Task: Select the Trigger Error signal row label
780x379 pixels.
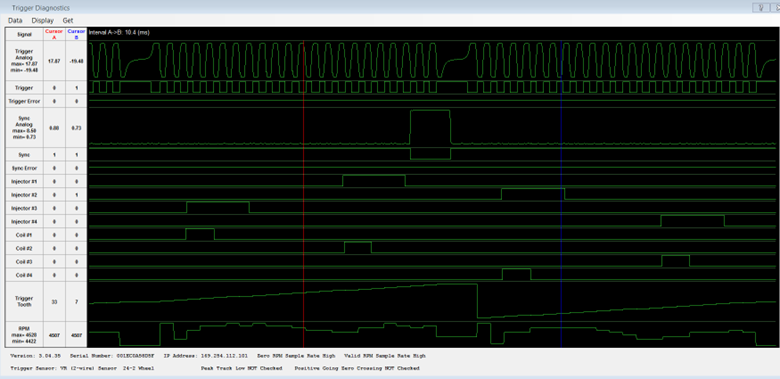Action: (x=24, y=101)
